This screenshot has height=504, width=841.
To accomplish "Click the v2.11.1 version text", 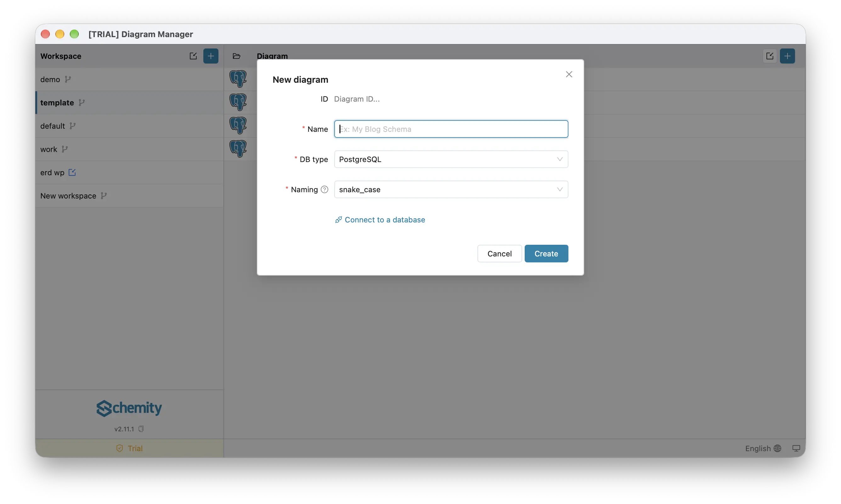I will coord(124,429).
